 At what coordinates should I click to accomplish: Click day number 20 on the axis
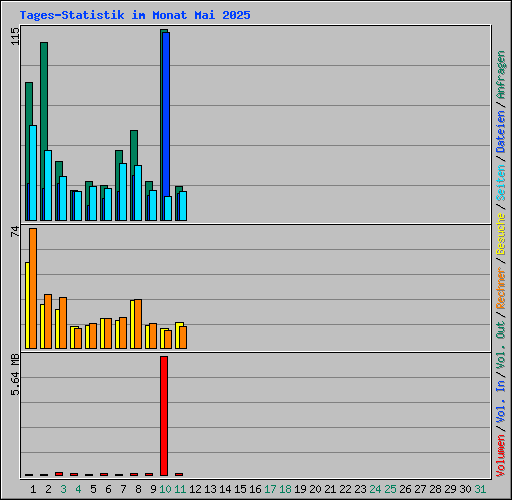point(315,489)
